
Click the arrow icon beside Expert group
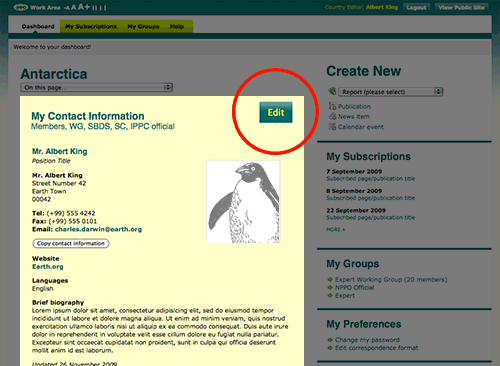(330, 295)
